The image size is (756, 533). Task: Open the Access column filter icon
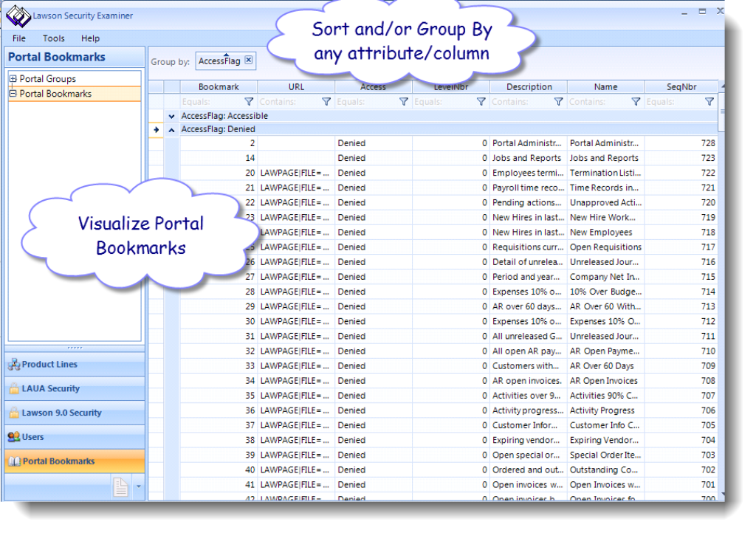pos(404,102)
